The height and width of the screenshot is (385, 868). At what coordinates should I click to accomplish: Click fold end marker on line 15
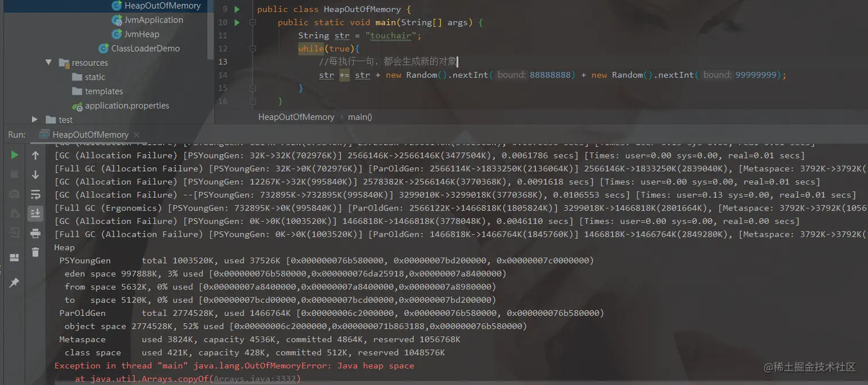coord(253,88)
